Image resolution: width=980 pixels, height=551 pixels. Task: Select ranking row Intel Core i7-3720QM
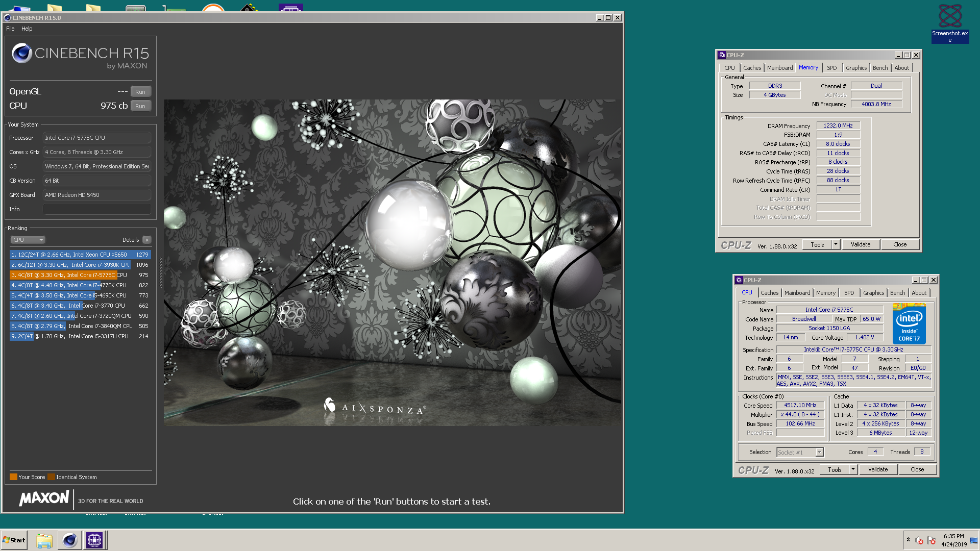(x=80, y=316)
